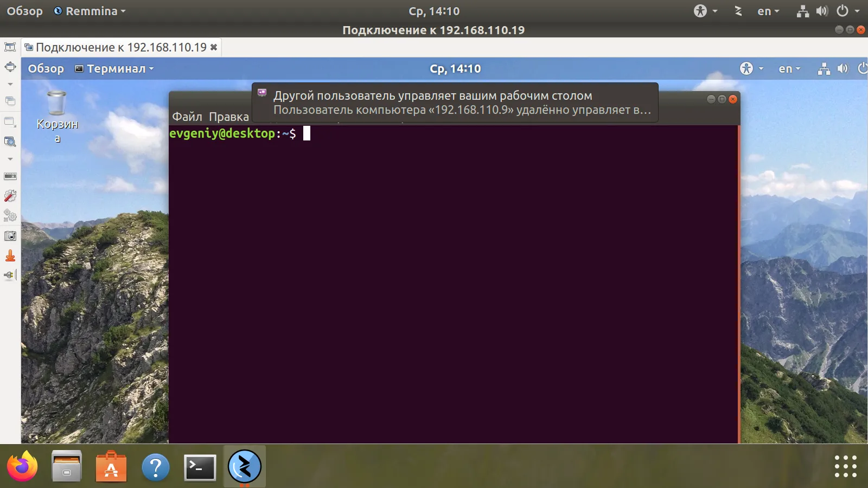Open local 'Обзор' activities overview
Screen dimensions: 868x488
pos(24,11)
